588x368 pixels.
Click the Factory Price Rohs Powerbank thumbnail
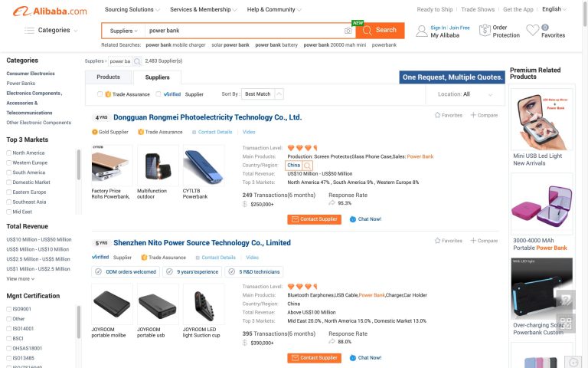(x=112, y=165)
